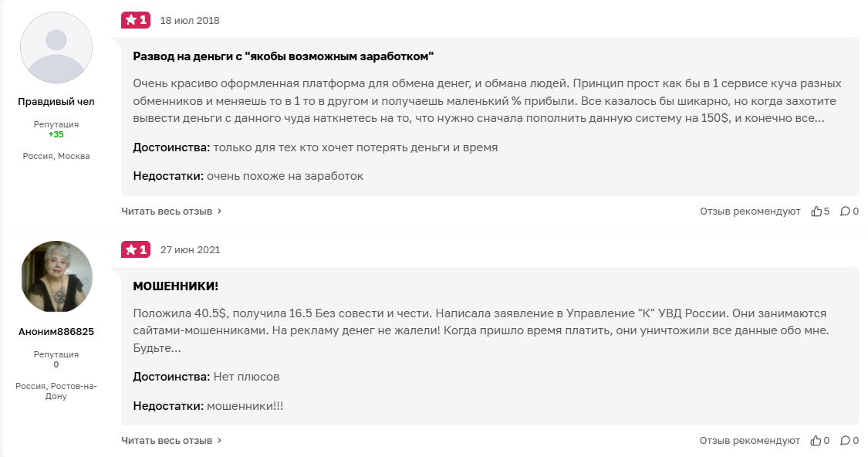Click the 0 reputation value of Аноним886825
Screen dimensions: 868x457
coord(56,364)
